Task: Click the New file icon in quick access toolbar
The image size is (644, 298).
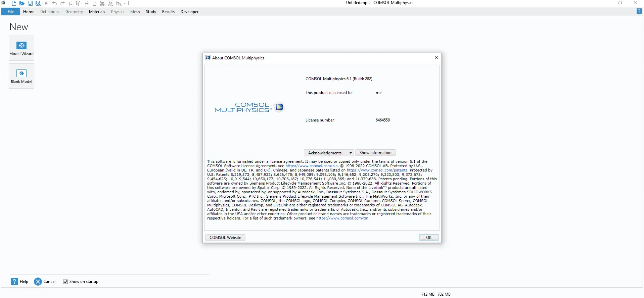Action: (x=14, y=3)
